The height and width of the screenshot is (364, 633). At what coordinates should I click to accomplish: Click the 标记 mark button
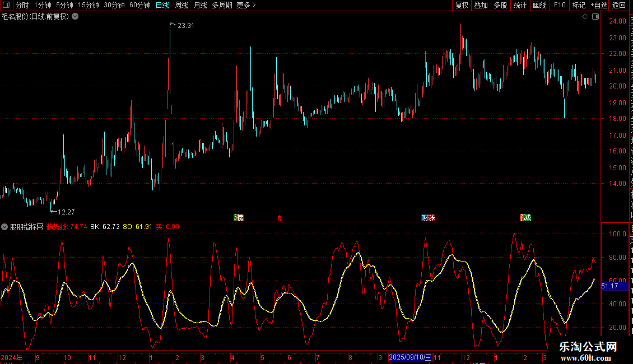click(579, 5)
